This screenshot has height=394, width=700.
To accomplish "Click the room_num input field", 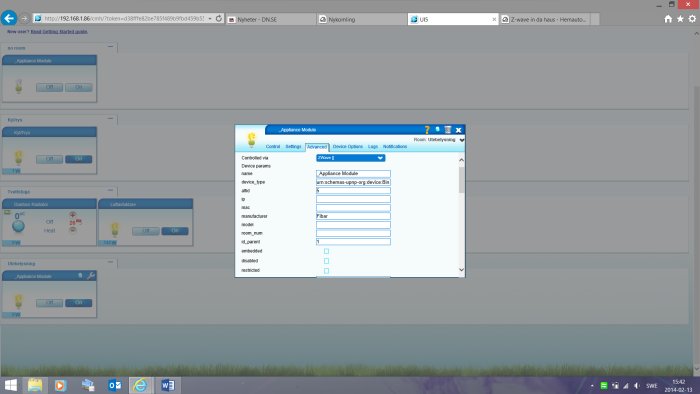I will click(353, 233).
